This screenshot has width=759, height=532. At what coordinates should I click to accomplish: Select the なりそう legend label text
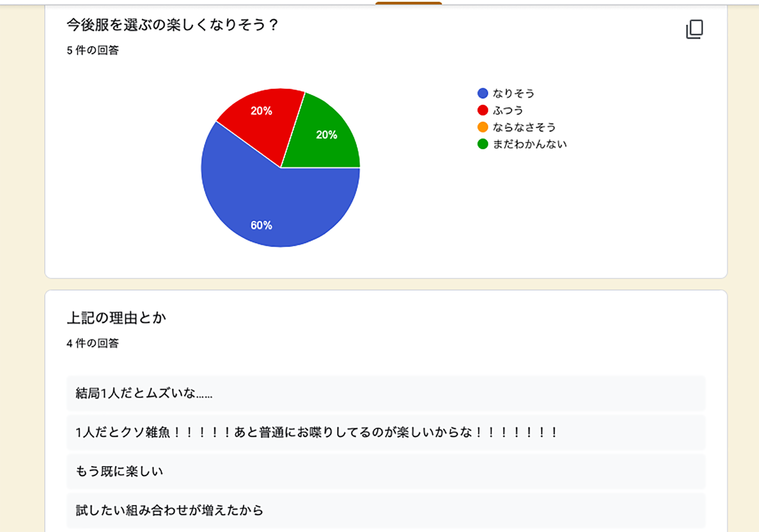[513, 94]
